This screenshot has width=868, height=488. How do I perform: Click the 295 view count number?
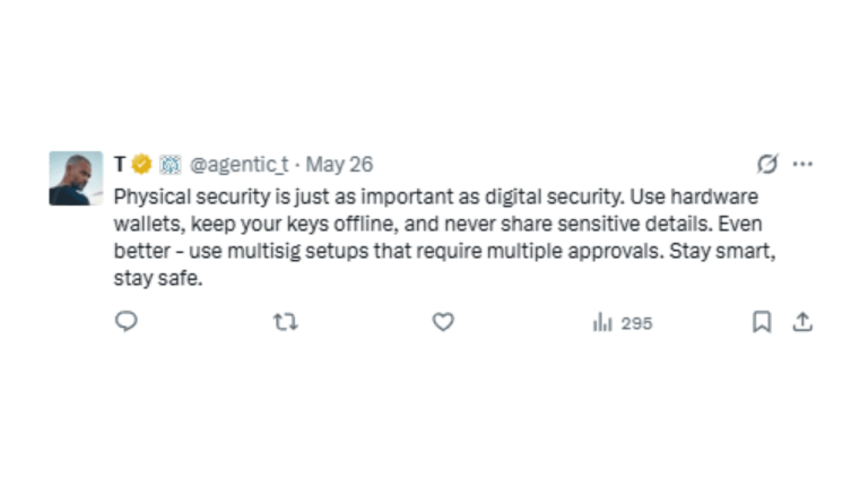(x=637, y=323)
